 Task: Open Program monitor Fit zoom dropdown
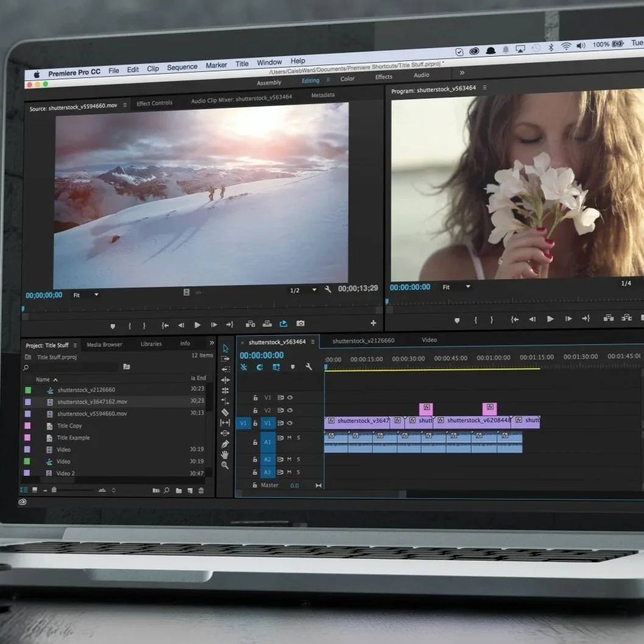(x=456, y=287)
